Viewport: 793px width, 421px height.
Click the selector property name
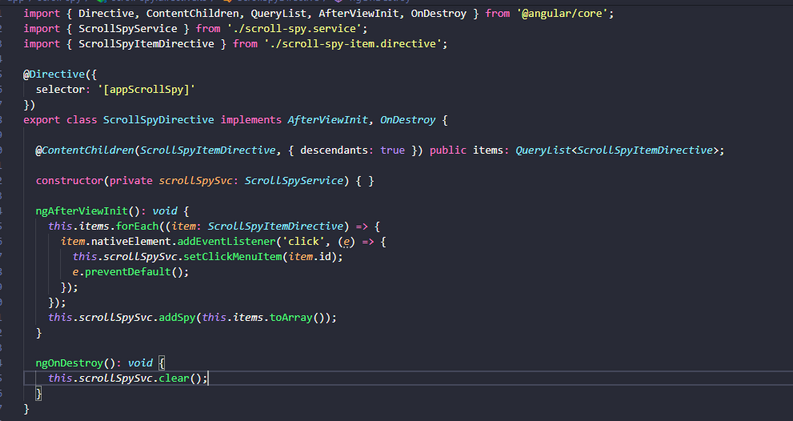[60, 90]
